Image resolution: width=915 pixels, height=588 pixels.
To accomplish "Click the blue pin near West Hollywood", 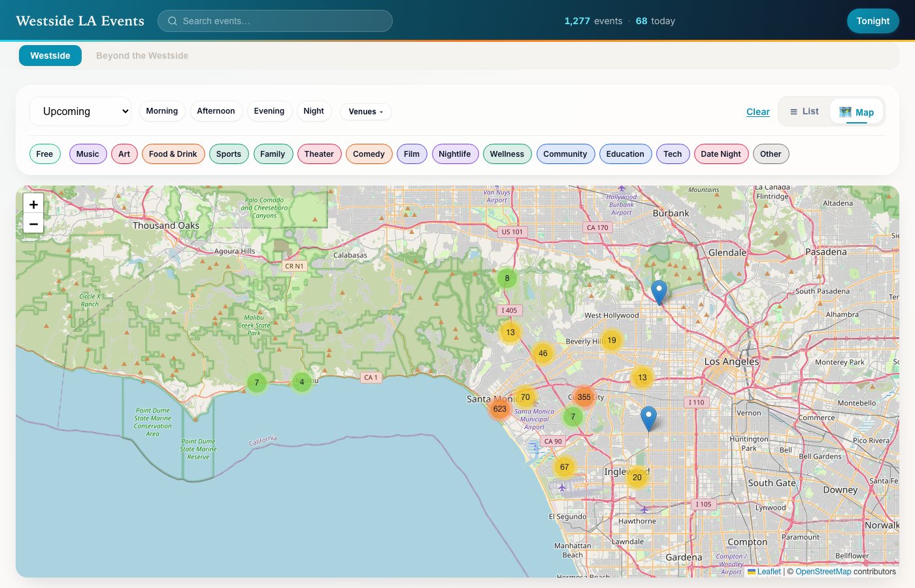I will pyautogui.click(x=659, y=293).
